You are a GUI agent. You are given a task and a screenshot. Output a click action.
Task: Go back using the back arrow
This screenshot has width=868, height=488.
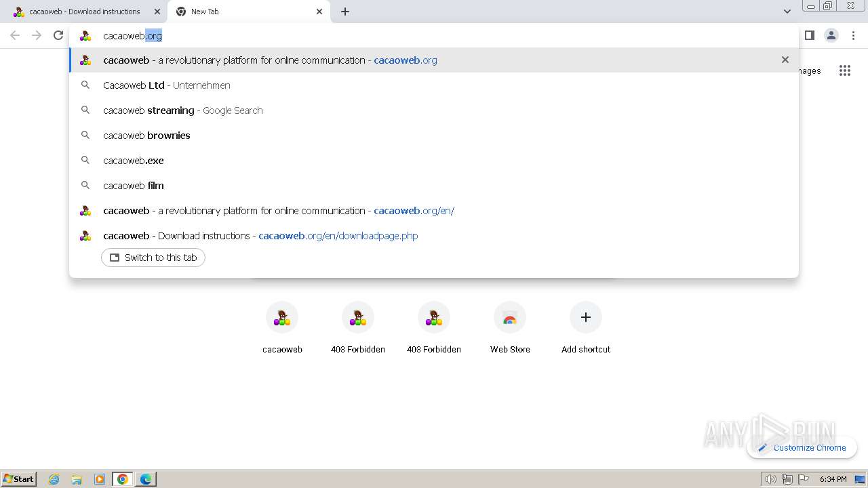(x=15, y=35)
